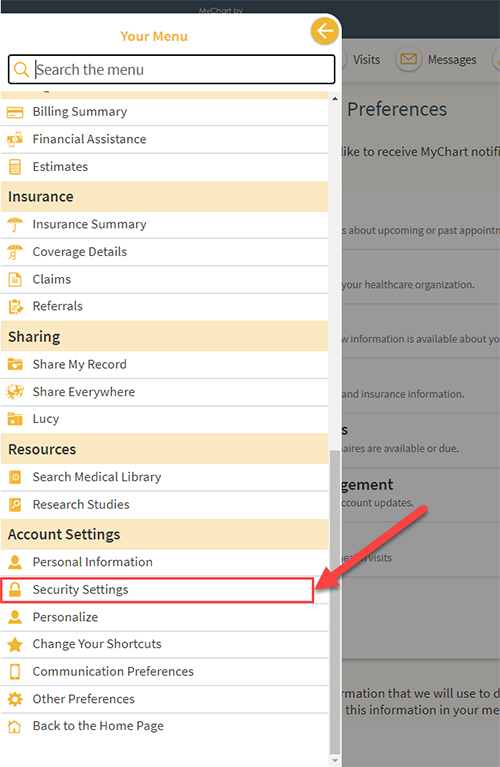Viewport: 500px width, 767px height.
Task: Click the Claims document icon
Action: pos(15,279)
